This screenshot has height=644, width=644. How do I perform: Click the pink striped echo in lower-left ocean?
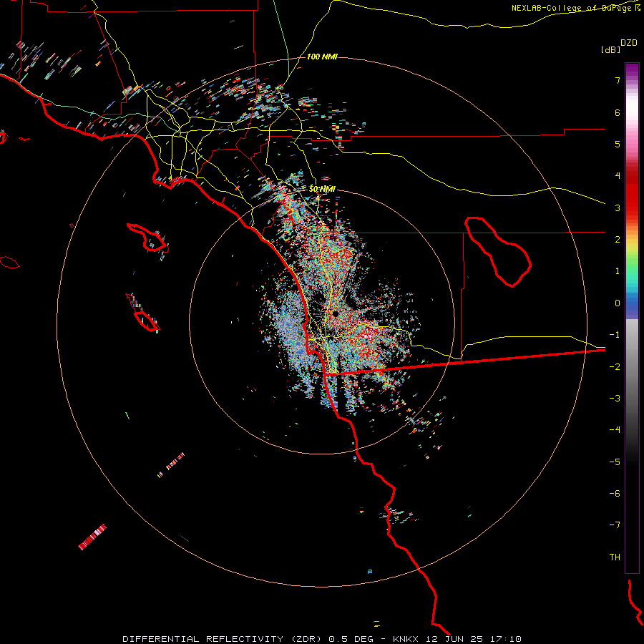point(92,537)
